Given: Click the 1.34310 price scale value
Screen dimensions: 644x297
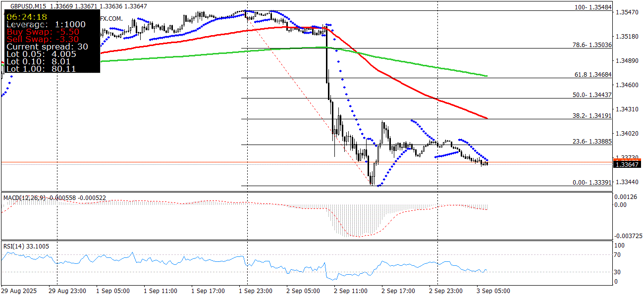Looking at the screenshot, I should (x=626, y=109).
